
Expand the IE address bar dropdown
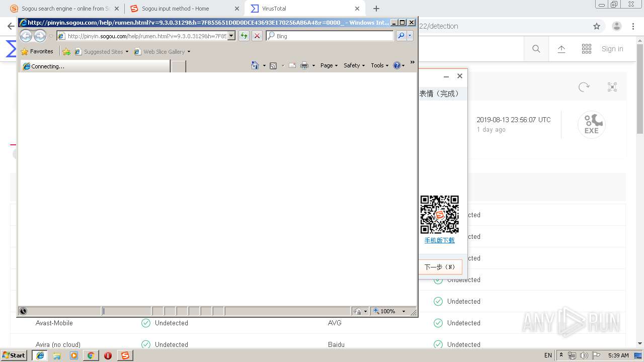[231, 36]
